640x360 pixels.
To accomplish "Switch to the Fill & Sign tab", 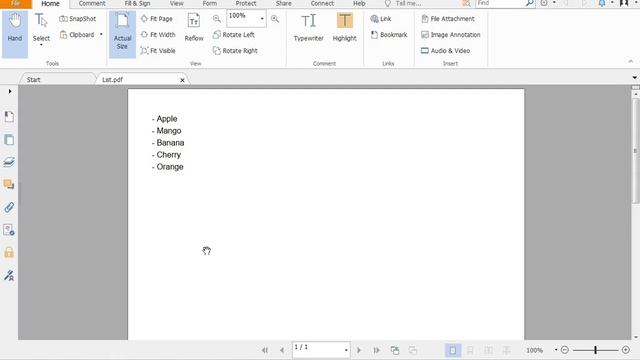I will point(138,3).
